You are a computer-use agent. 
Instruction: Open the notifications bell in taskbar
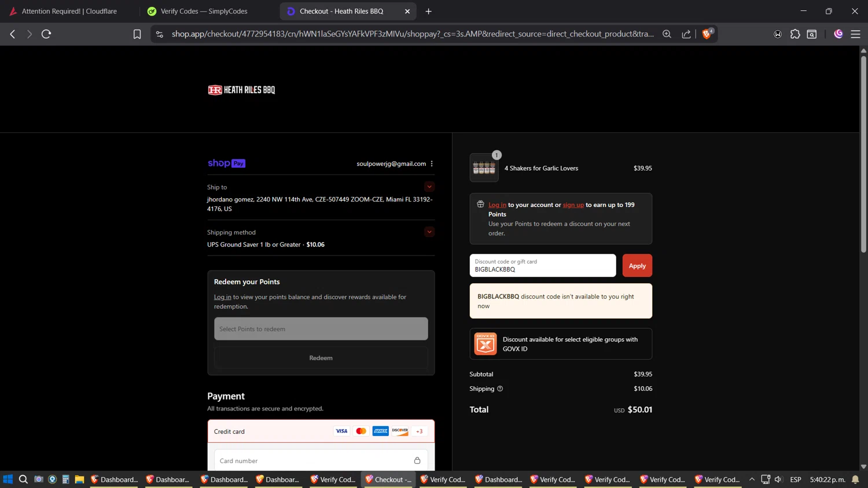click(855, 479)
